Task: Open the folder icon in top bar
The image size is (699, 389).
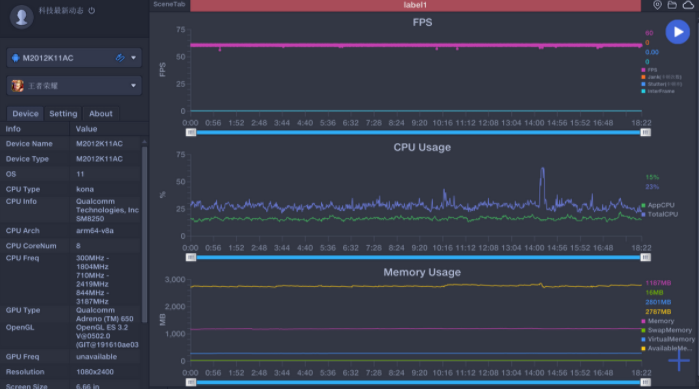Action: point(672,5)
